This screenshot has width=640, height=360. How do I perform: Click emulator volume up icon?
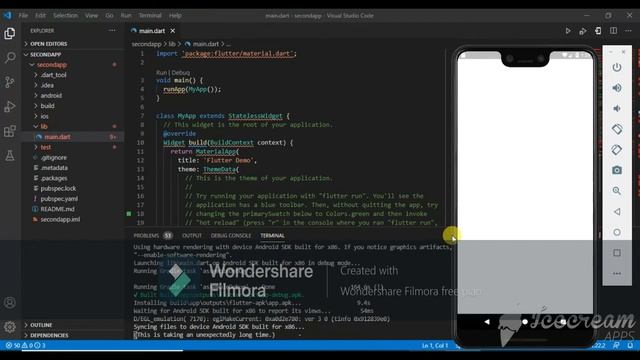pos(617,88)
